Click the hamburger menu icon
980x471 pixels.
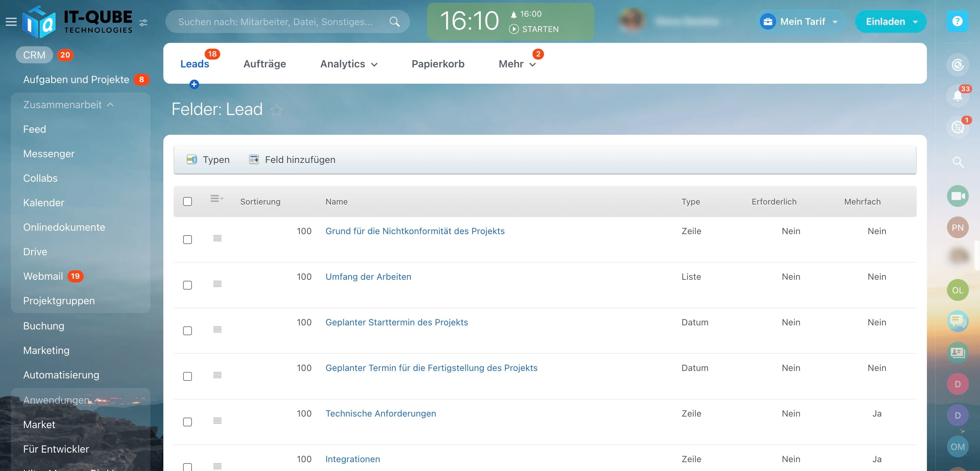11,22
